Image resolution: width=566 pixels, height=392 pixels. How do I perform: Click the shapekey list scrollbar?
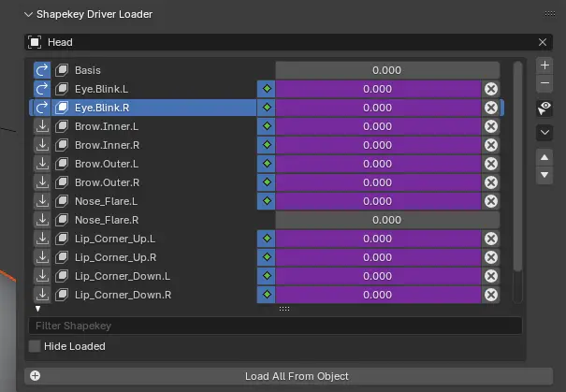[x=517, y=166]
